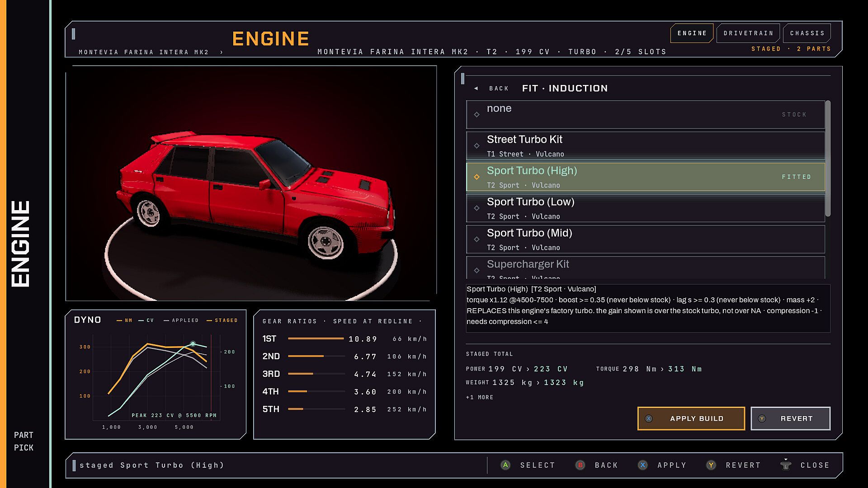Click the Apply Build button

point(691,418)
